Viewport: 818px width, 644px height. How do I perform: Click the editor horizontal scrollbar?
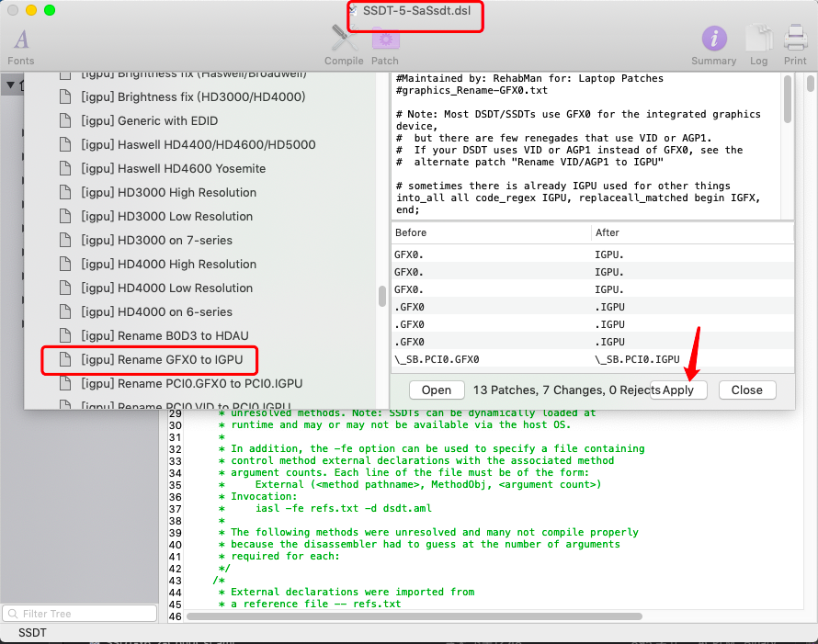click(415, 616)
